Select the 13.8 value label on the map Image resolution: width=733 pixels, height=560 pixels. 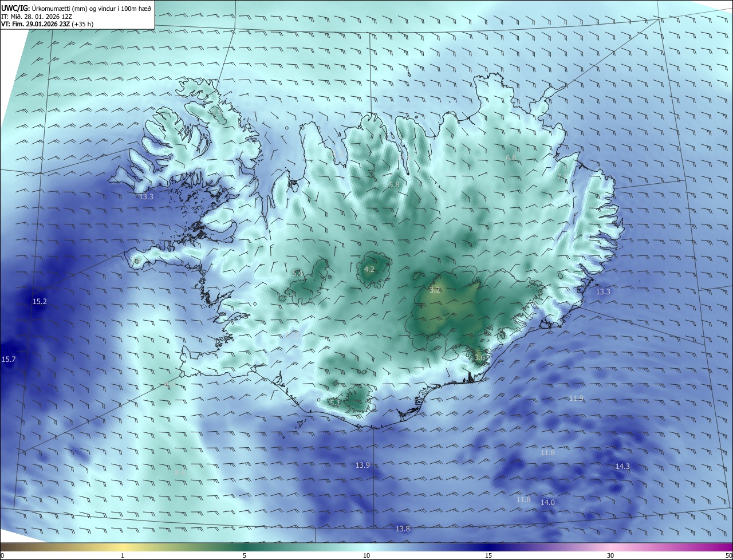[403, 529]
